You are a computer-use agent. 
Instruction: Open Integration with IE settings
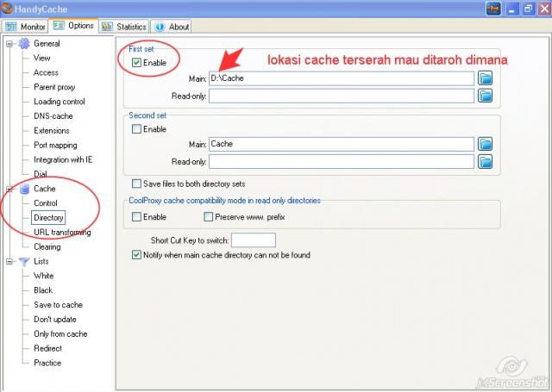tap(63, 159)
